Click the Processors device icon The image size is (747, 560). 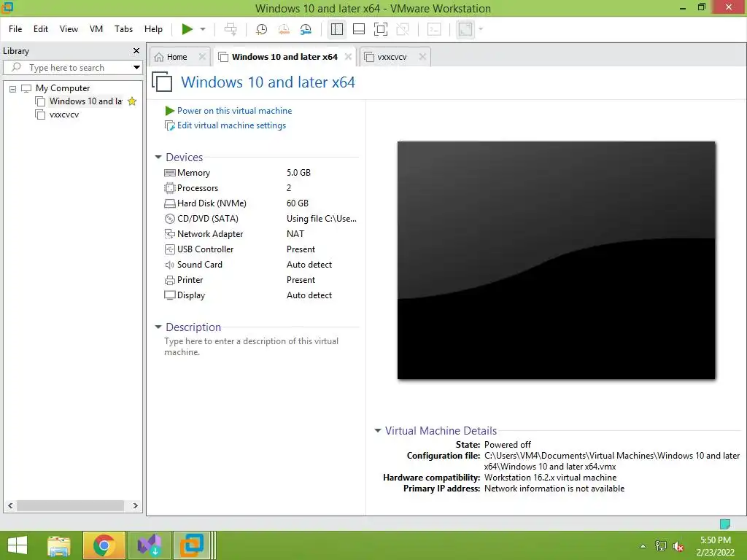169,188
